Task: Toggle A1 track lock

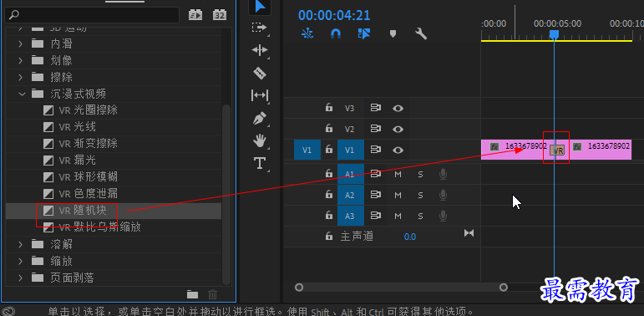Action: point(328,173)
